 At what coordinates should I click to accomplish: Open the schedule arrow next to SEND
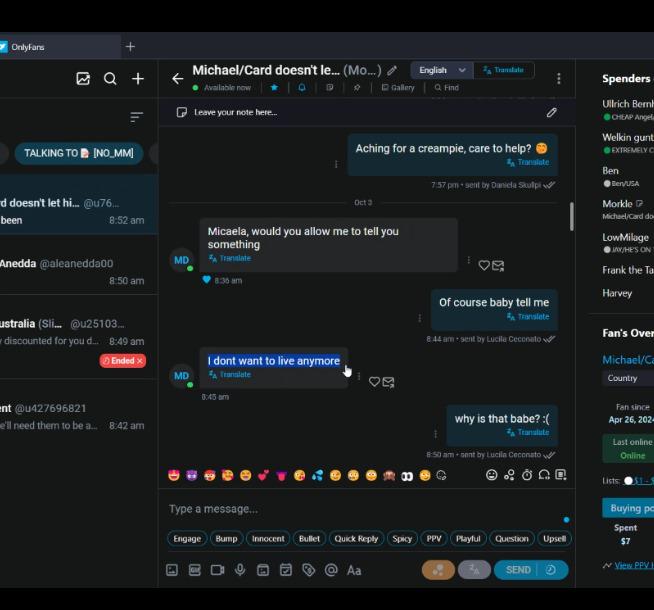pos(551,570)
